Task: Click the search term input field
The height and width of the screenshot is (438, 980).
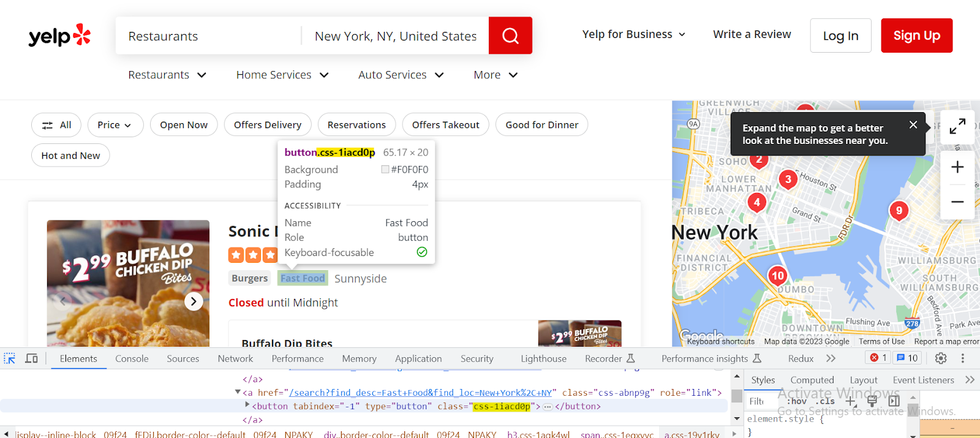Action: tap(208, 36)
